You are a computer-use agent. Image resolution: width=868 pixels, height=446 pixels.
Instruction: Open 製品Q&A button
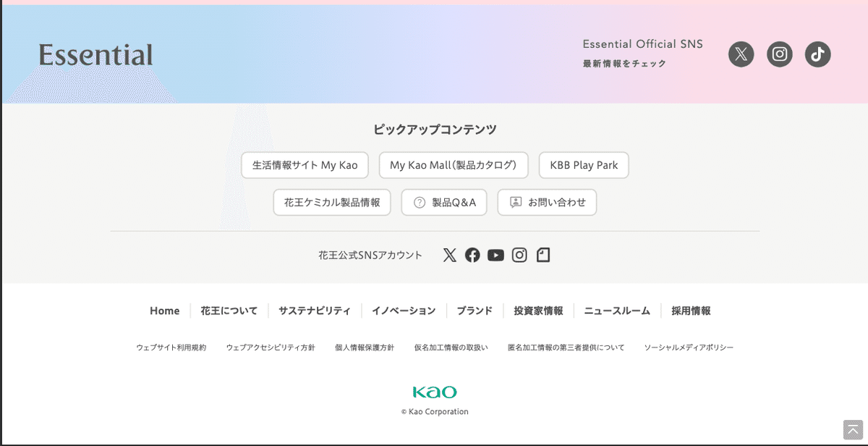(x=444, y=203)
